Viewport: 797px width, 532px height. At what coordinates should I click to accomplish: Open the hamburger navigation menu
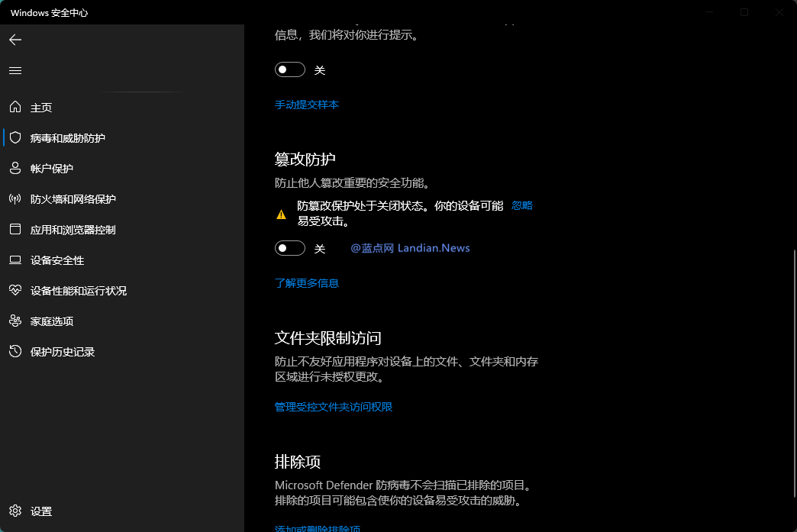pos(15,71)
